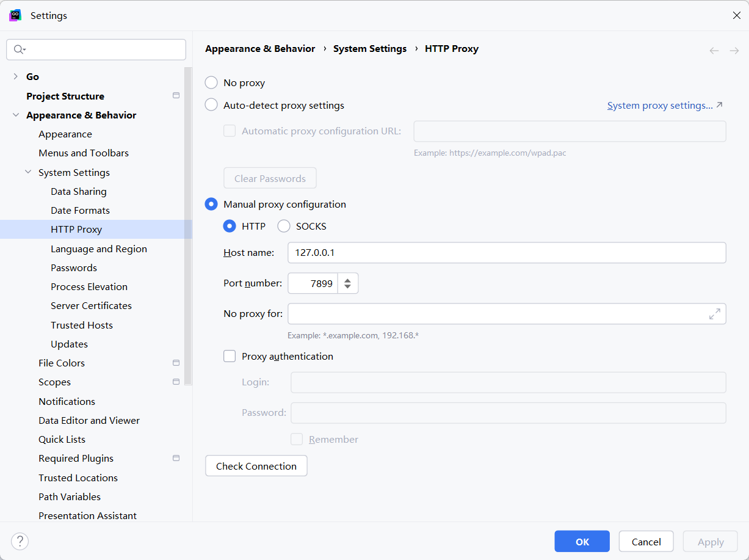Expand the Go settings tree node
The width and height of the screenshot is (749, 560).
click(x=16, y=77)
